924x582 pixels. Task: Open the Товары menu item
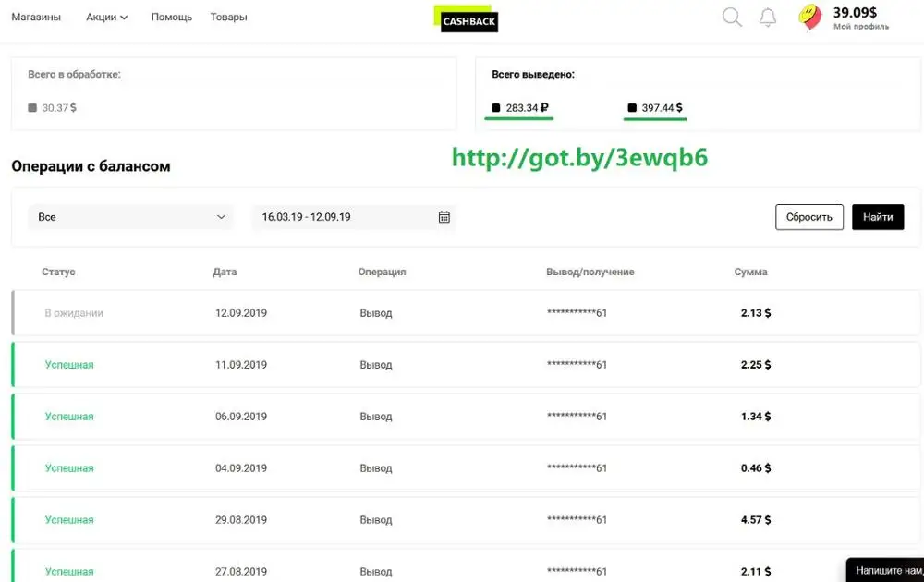pos(228,17)
